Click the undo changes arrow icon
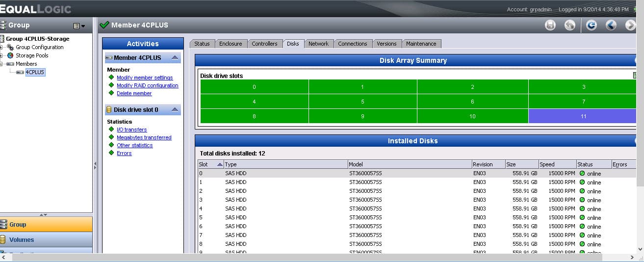 [x=569, y=25]
